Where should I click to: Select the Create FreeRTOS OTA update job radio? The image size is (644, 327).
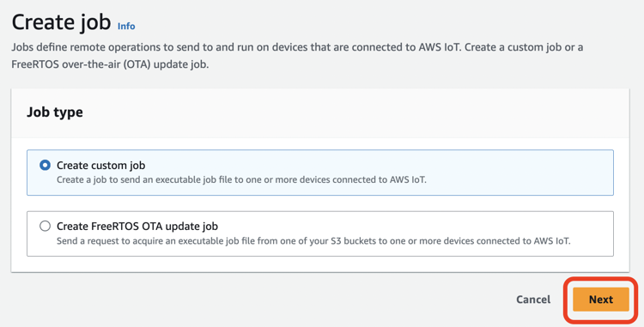[x=45, y=226]
